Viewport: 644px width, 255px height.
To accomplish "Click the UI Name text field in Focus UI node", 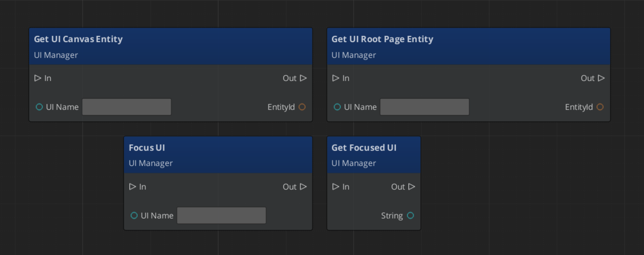I will [221, 215].
